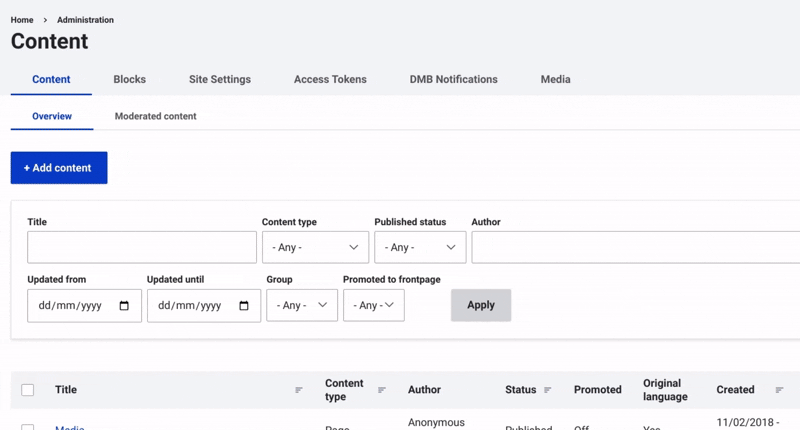The image size is (800, 430).
Task: Open the Updated until calendar picker icon
Action: point(244,306)
